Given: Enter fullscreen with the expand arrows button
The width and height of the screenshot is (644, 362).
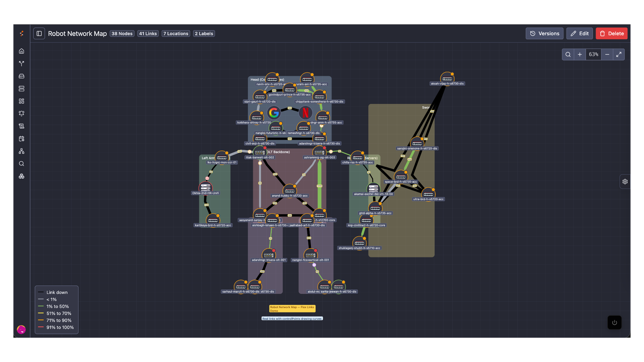Looking at the screenshot, I should pyautogui.click(x=619, y=54).
